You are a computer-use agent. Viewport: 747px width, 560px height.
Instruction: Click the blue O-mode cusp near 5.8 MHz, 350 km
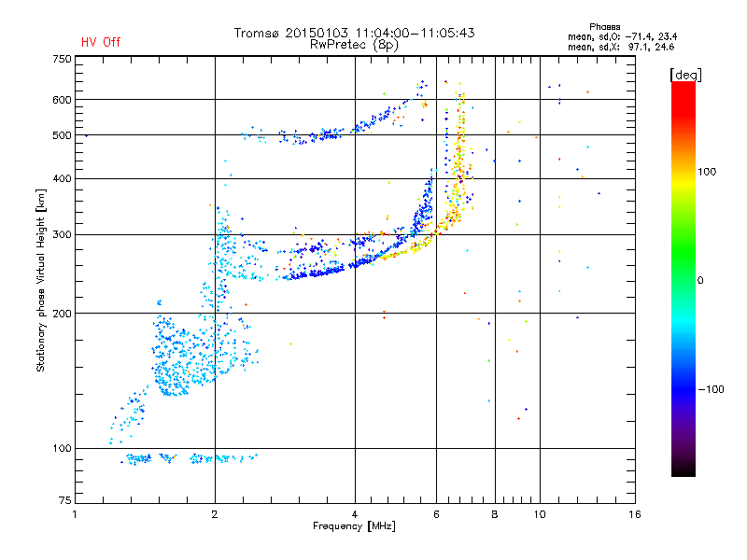tap(424, 204)
